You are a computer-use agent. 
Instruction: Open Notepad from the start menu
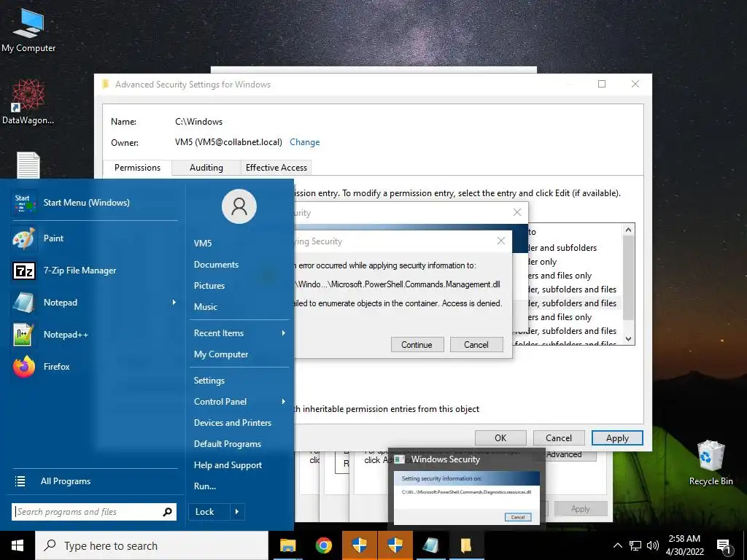pos(94,303)
